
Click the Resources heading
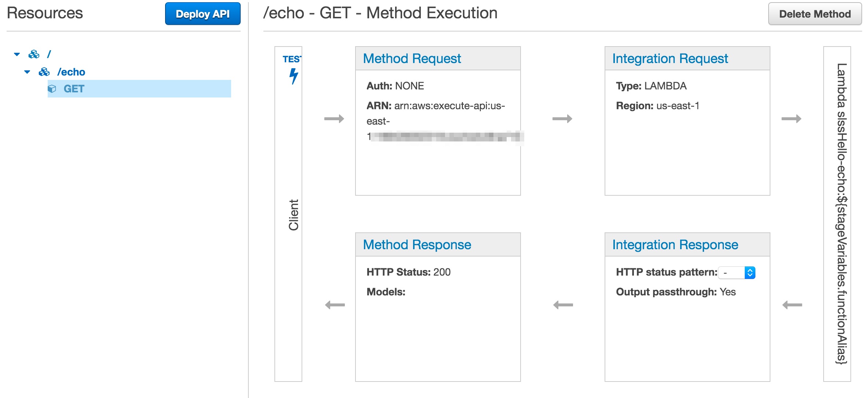click(45, 13)
